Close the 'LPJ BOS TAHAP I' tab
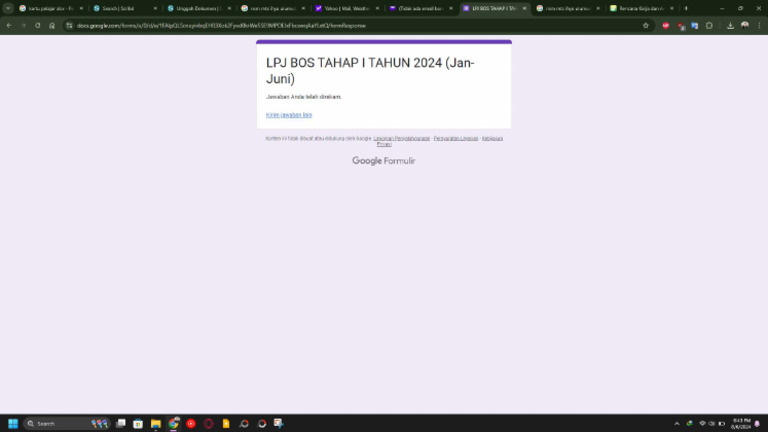Screen dimensions: 768x432 [524, 8]
